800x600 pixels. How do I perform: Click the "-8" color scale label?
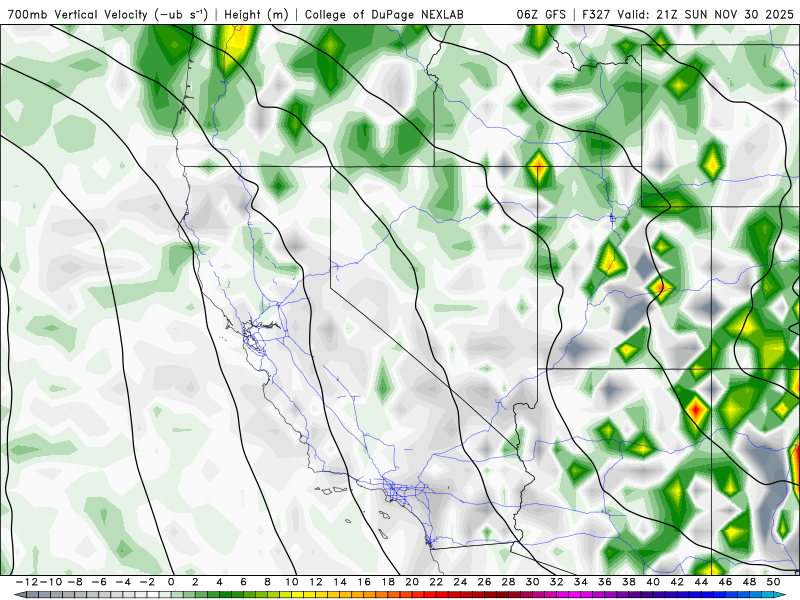tap(75, 582)
